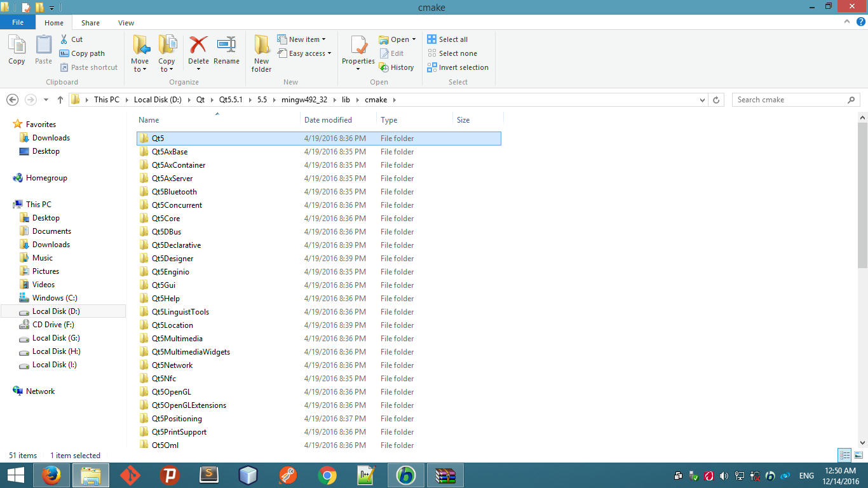Click the Rename icon

226,45
